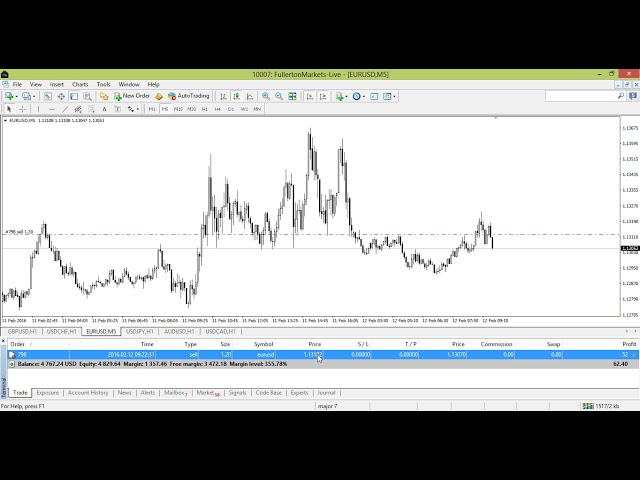The image size is (640, 480).
Task: Open the Data Window crosshair icon
Action: click(61, 96)
